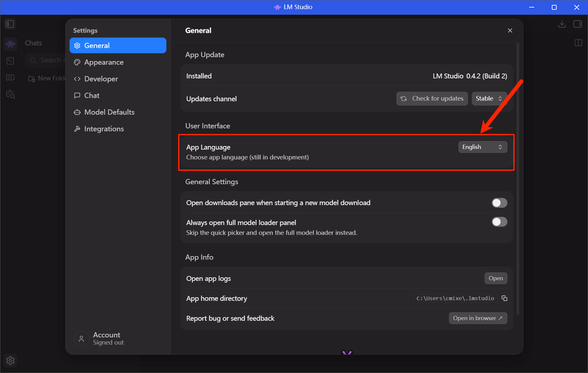This screenshot has width=588, height=373.
Task: Click 'Skip the quick picker' description text
Action: point(271,233)
